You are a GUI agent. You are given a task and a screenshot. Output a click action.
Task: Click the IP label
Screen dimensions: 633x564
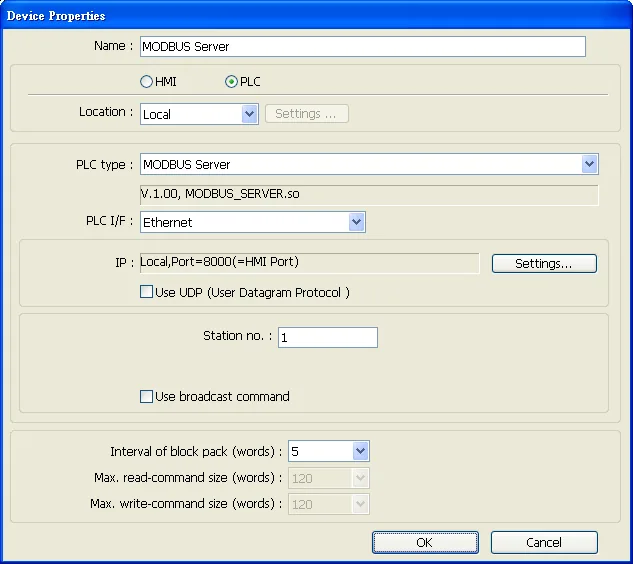click(124, 263)
